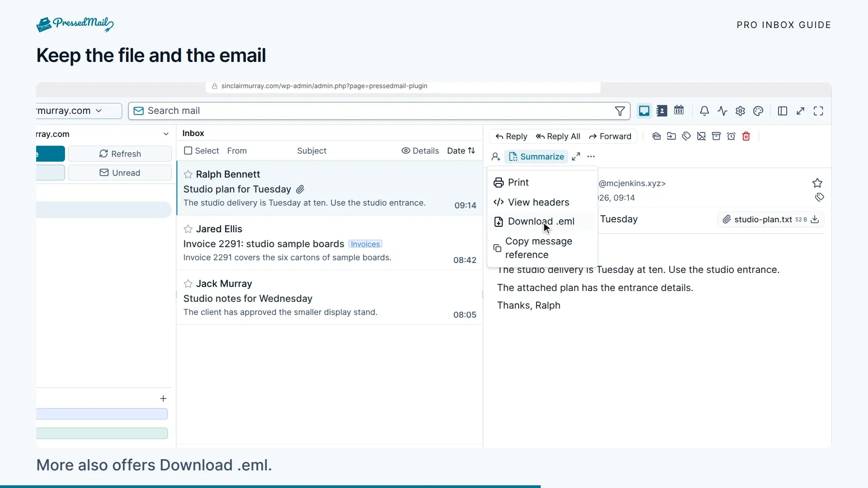The height and width of the screenshot is (488, 868).
Task: Choose View headers from the menu
Action: pos(542,202)
